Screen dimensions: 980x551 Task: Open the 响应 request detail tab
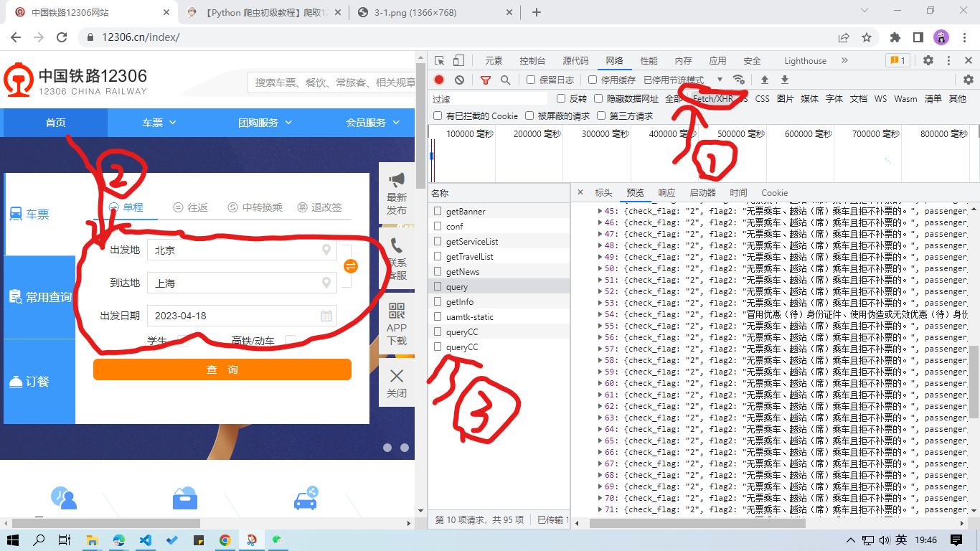666,192
